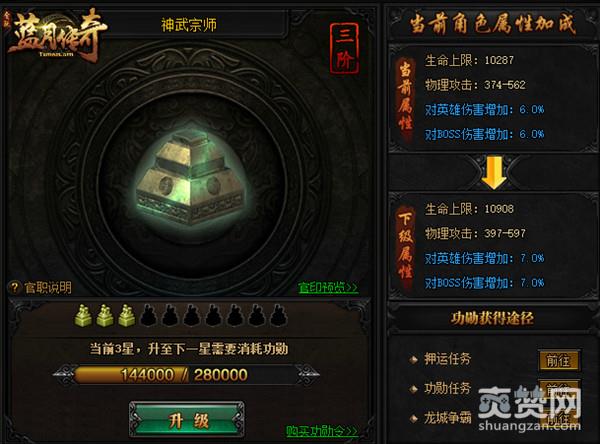Click the jade official seal emblem
Screen dimensions: 600x444
pos(190,177)
